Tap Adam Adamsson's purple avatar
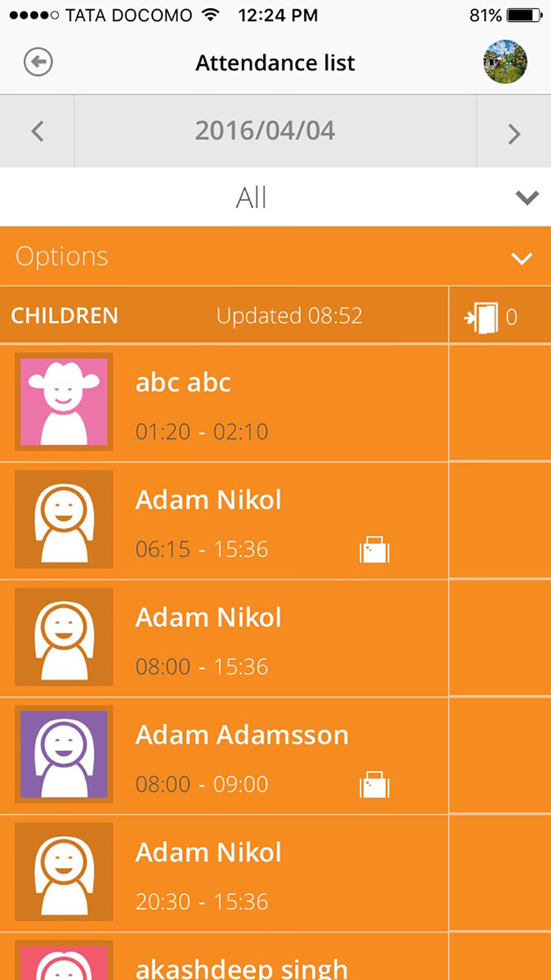 click(64, 754)
